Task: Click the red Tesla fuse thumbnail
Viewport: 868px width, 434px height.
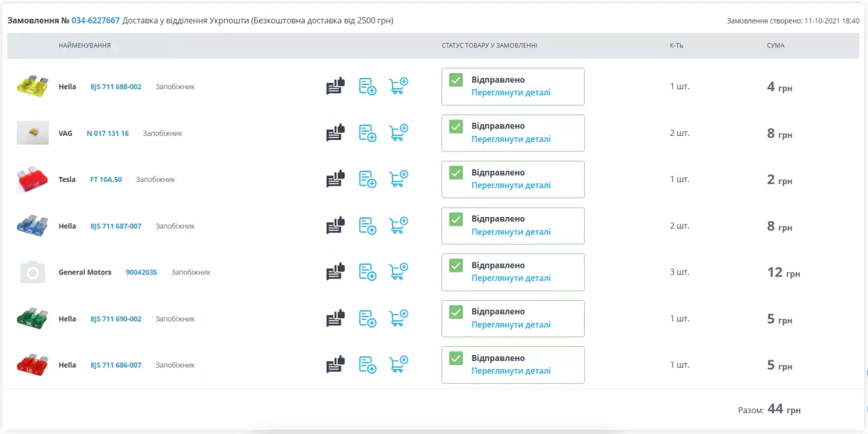Action: click(x=32, y=179)
